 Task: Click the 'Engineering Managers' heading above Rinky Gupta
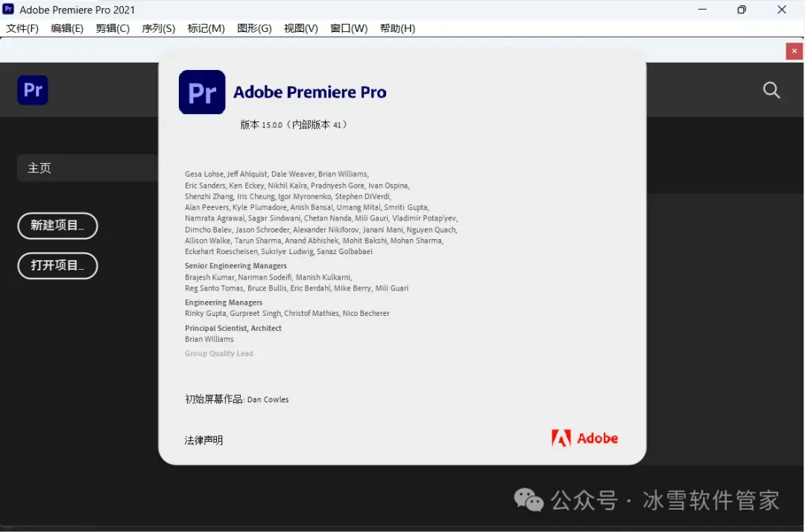click(x=224, y=303)
